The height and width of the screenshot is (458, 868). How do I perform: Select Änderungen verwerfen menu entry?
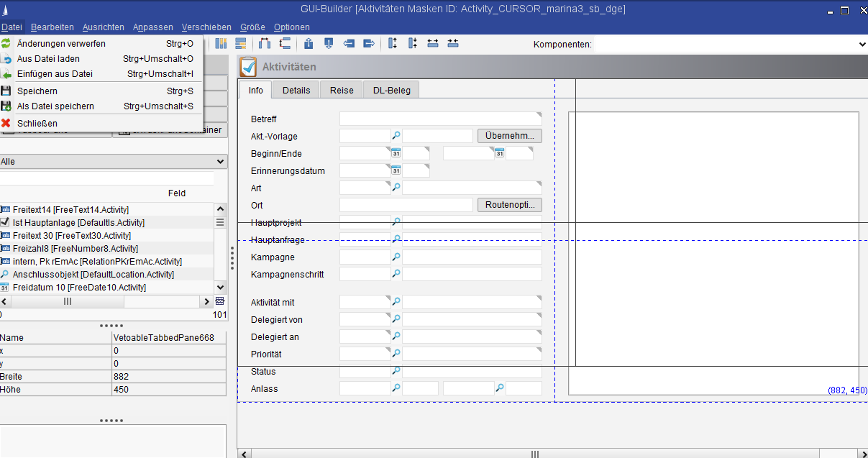coord(61,43)
